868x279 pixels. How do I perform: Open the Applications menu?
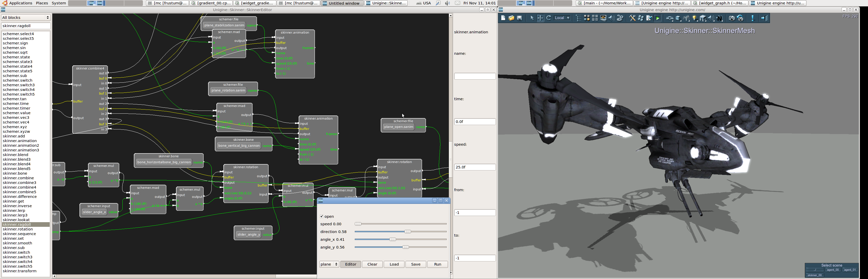pyautogui.click(x=20, y=3)
